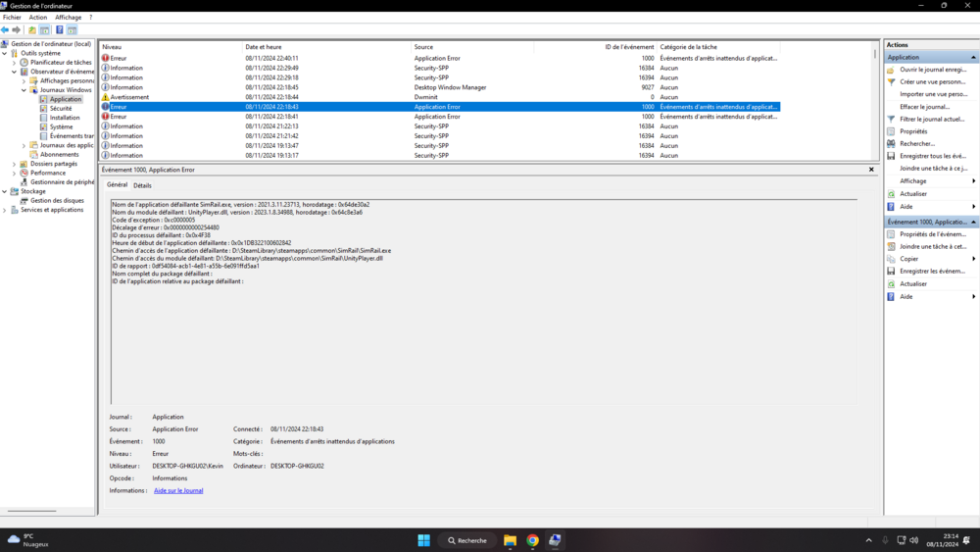The width and height of the screenshot is (980, 552).
Task: Expand the 'Dossiers partagés' tree node
Action: coord(14,164)
